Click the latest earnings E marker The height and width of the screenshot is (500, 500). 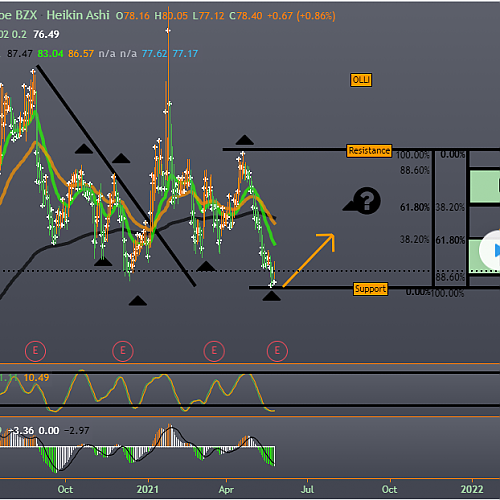pyautogui.click(x=277, y=351)
